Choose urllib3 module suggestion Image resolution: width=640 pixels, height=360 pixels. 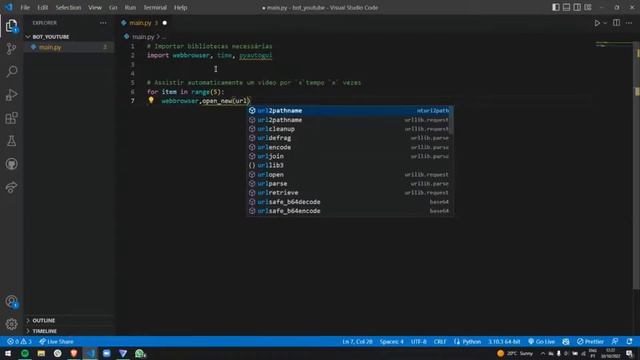pyautogui.click(x=349, y=165)
